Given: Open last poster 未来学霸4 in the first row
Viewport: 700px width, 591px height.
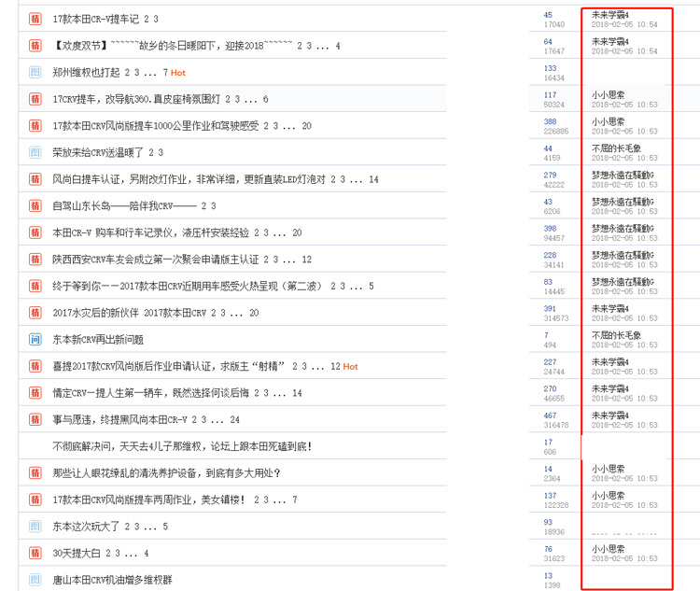Looking at the screenshot, I should (610, 15).
